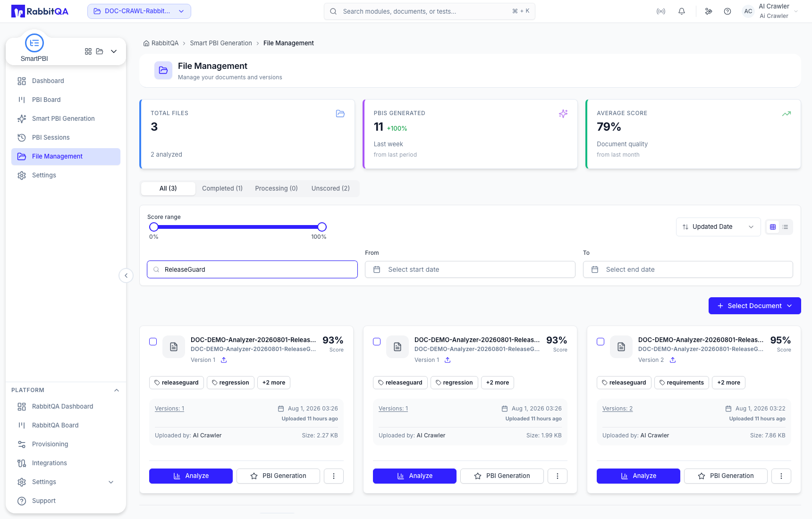
Task: Go to Smart PBI Generation breadcrumb
Action: coord(221,43)
